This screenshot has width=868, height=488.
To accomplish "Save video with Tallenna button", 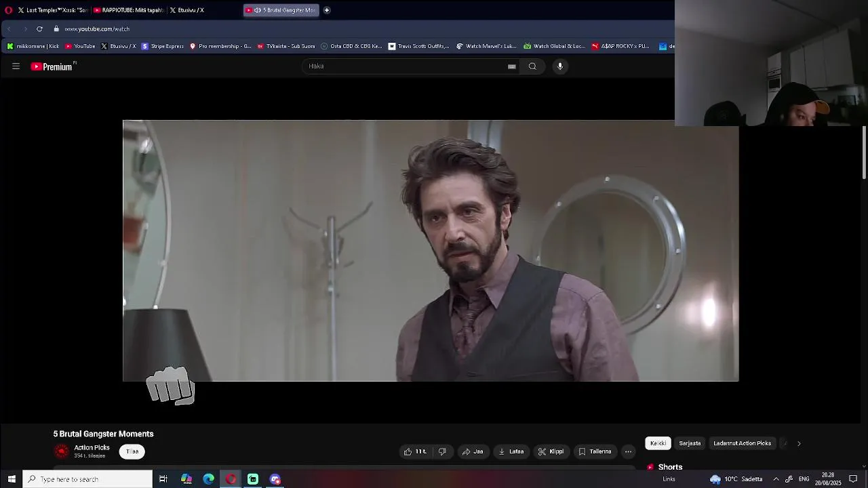I will pyautogui.click(x=595, y=451).
